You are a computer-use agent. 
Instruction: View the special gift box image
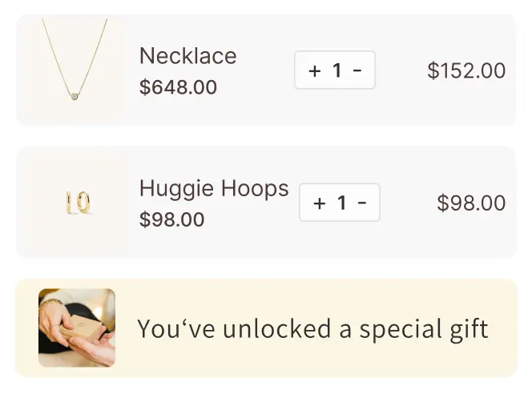tap(77, 328)
